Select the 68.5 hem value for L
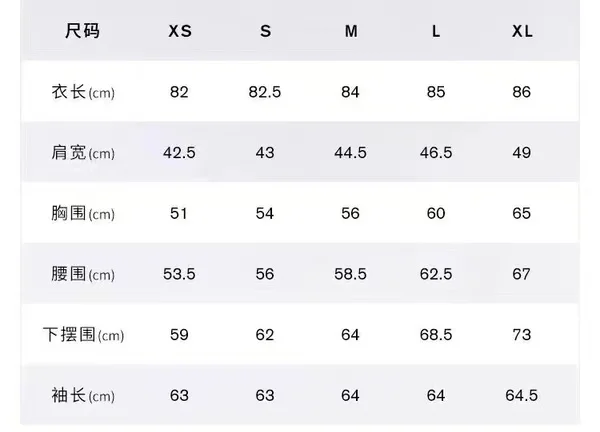The height and width of the screenshot is (432, 600). coord(436,335)
